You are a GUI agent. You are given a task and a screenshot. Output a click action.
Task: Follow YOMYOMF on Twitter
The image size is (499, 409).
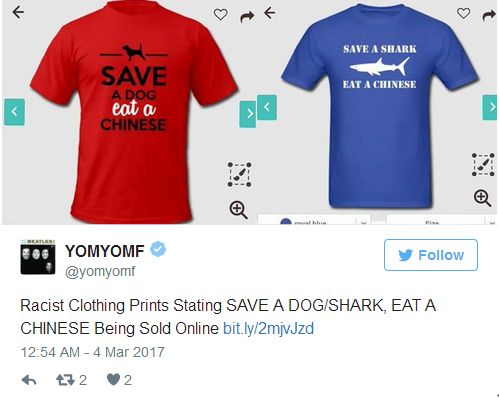click(x=431, y=255)
